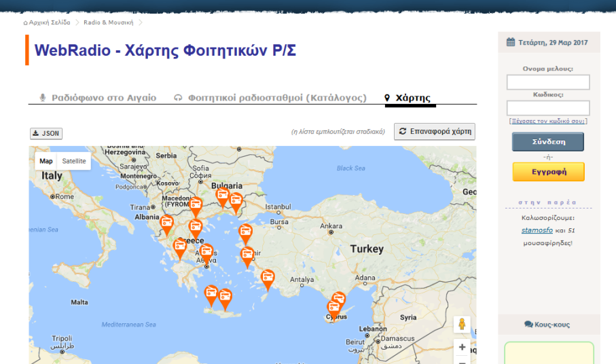Click the radio marker west of Antalya
The width and height of the screenshot is (616, 364).
(x=268, y=278)
